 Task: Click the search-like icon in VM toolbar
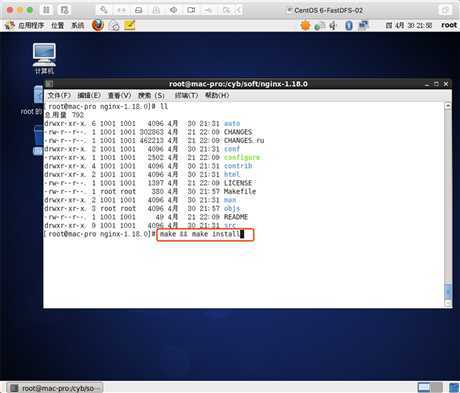(226, 10)
